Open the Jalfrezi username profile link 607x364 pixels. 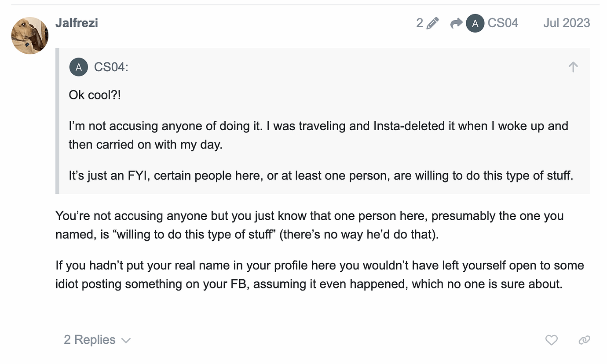pos(77,23)
